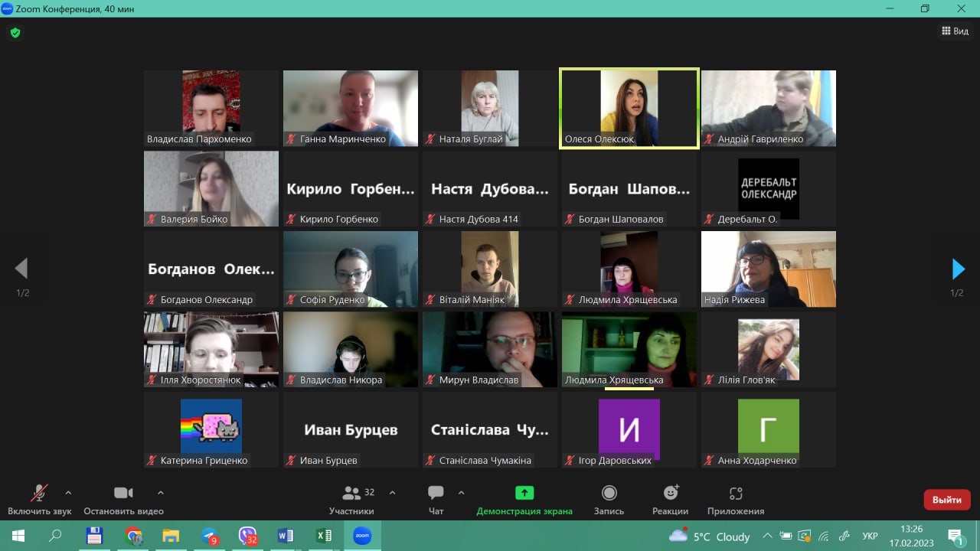Open the Reactions menu
Viewport: 980px width, 551px height.
coord(670,494)
